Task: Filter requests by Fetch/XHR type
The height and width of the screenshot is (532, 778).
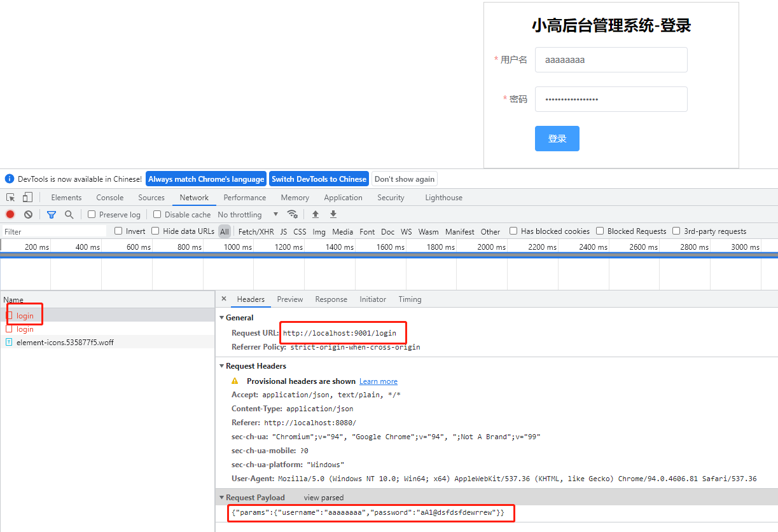Action: coord(256,231)
